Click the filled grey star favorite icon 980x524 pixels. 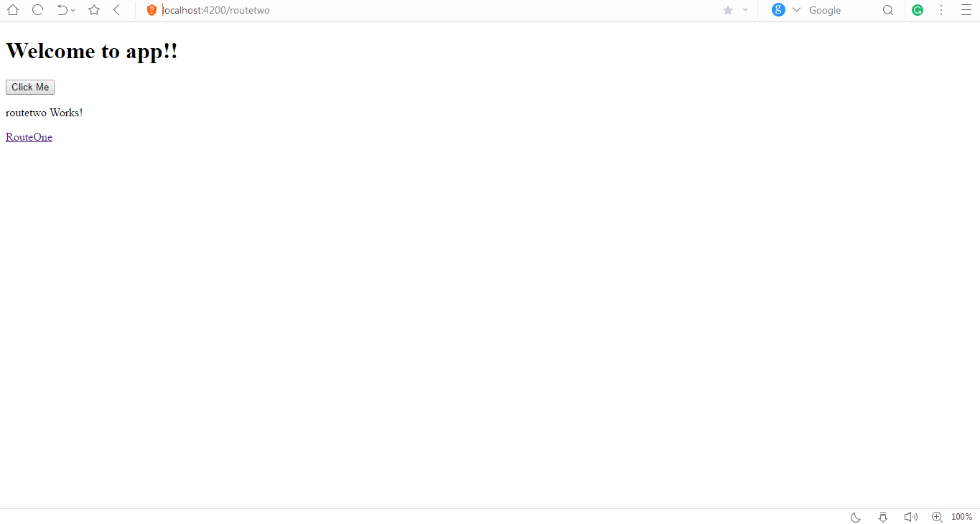[x=728, y=10]
